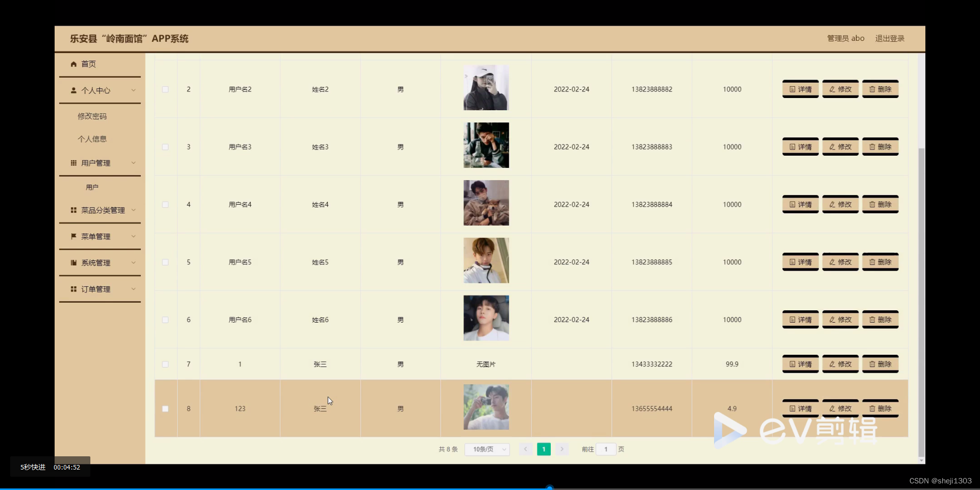The height and width of the screenshot is (490, 980).
Task: Click the document icon on row 2's 详情 button
Action: [x=792, y=89]
